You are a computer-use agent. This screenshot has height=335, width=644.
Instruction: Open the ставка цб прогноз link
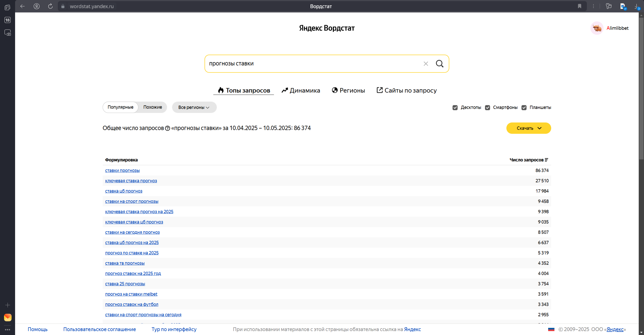tap(124, 191)
